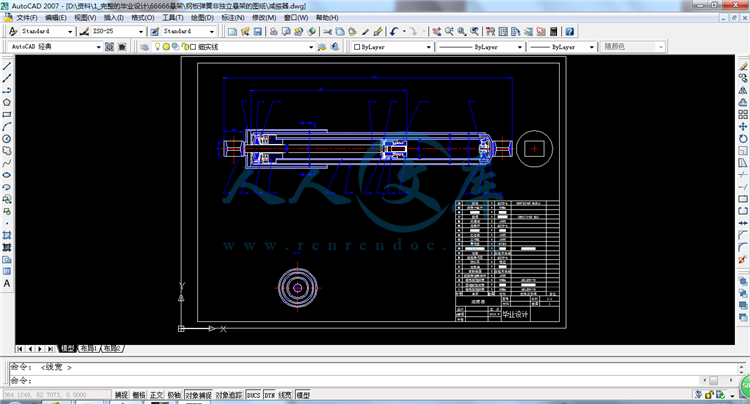
Task: Open the table style Standard dropdown
Action: [x=211, y=32]
